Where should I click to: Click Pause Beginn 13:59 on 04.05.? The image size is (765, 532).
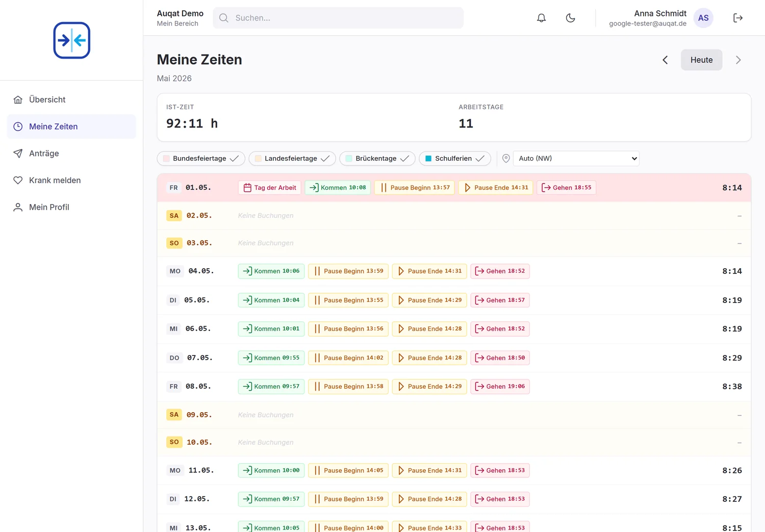point(348,271)
